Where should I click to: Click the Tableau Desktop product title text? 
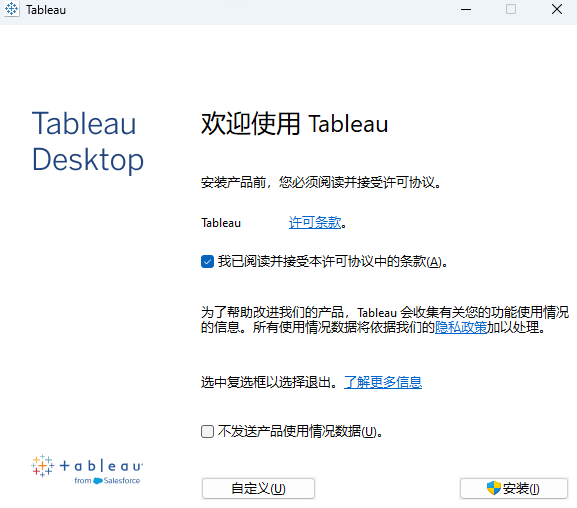(x=88, y=141)
